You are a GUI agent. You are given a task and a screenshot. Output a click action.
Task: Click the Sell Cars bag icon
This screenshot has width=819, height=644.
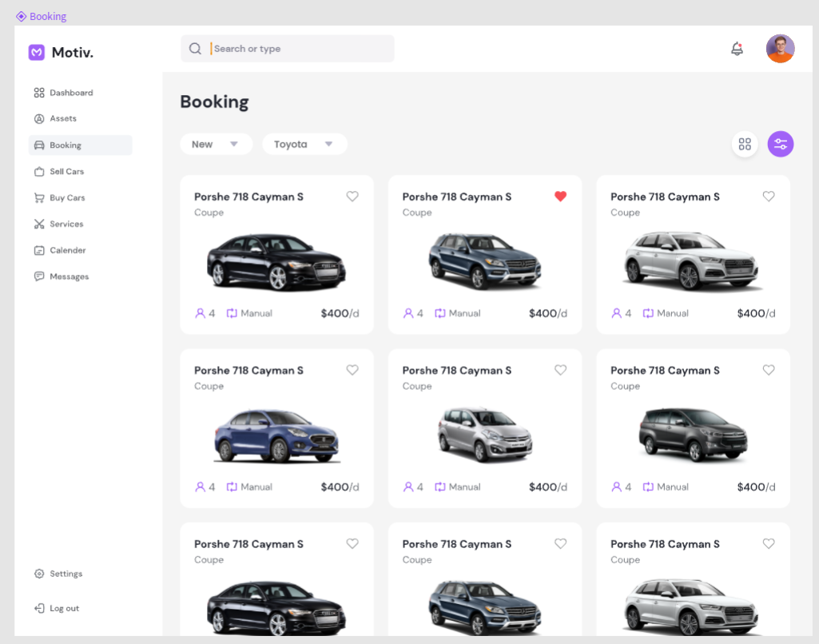(39, 171)
